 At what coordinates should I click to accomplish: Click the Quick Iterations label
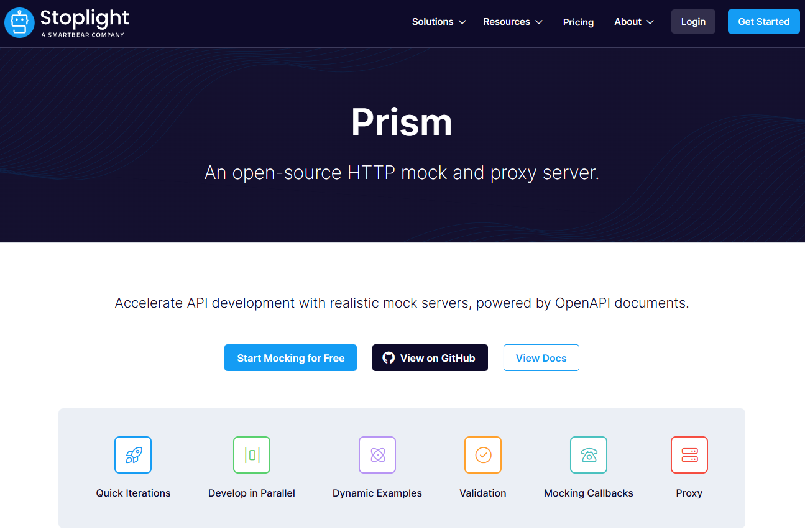(133, 493)
